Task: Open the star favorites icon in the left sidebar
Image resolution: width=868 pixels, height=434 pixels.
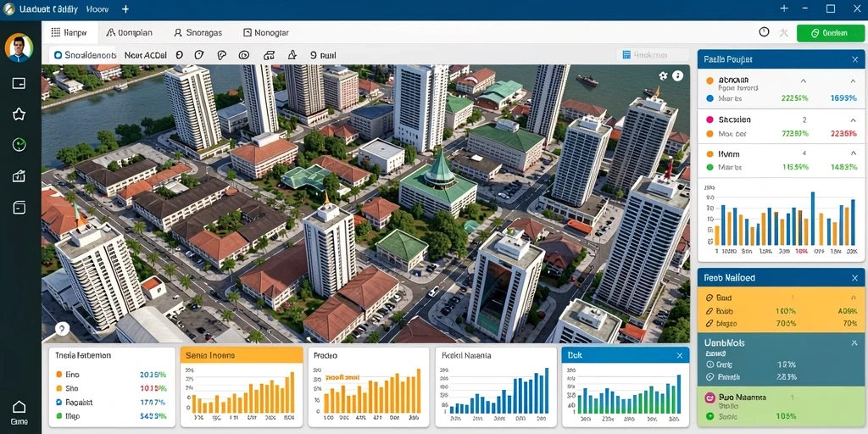Action: [x=19, y=114]
